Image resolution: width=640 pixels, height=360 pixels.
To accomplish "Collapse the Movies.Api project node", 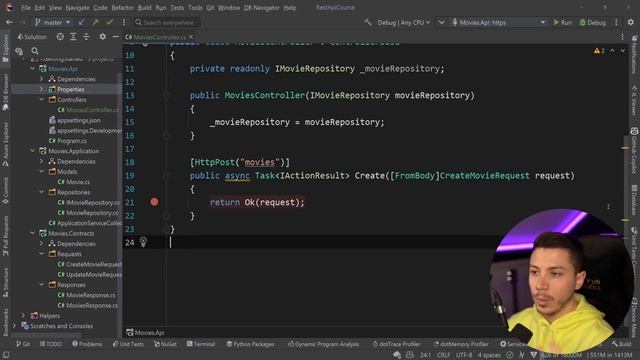I will [x=33, y=69].
